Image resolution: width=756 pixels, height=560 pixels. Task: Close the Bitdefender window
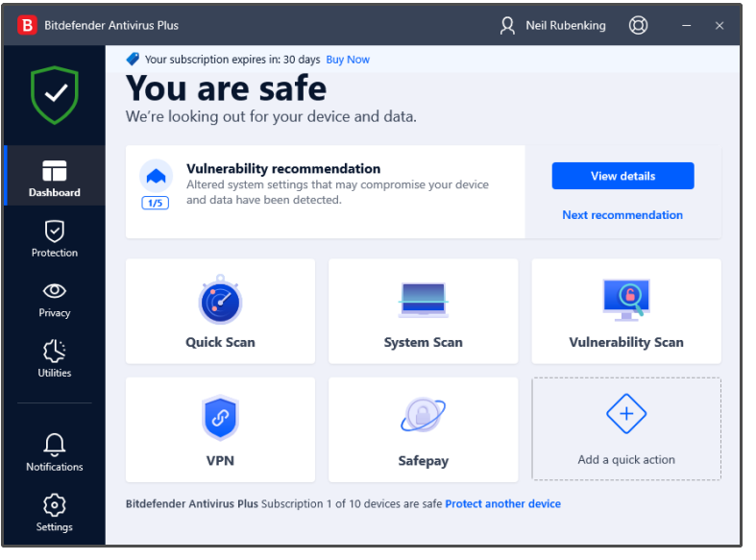click(x=719, y=26)
